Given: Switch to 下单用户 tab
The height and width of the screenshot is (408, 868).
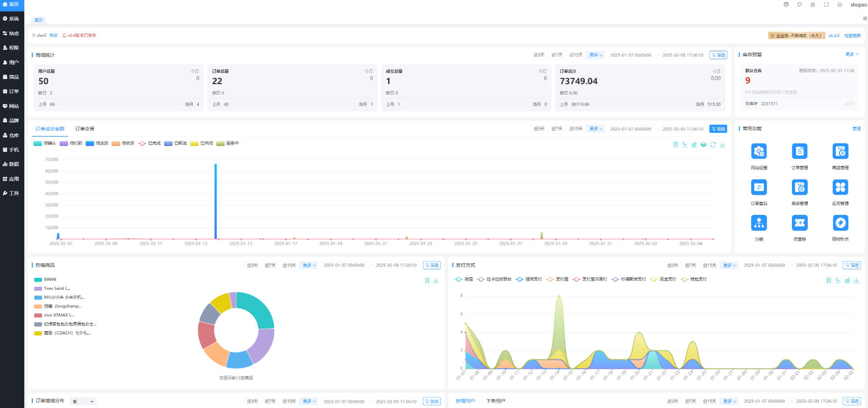Looking at the screenshot, I should (495, 401).
